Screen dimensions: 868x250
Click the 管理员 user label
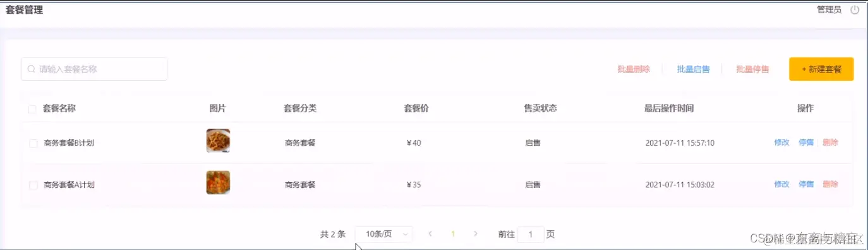click(829, 9)
